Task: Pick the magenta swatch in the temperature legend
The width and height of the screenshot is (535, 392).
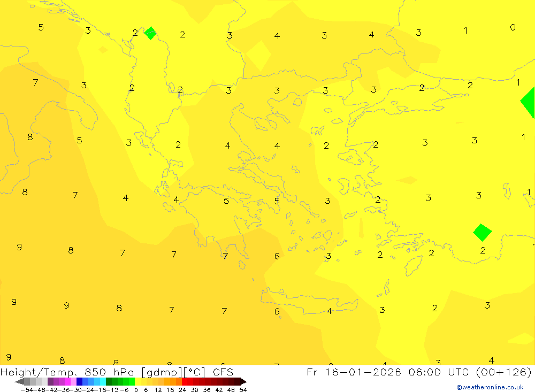Action: click(x=67, y=381)
